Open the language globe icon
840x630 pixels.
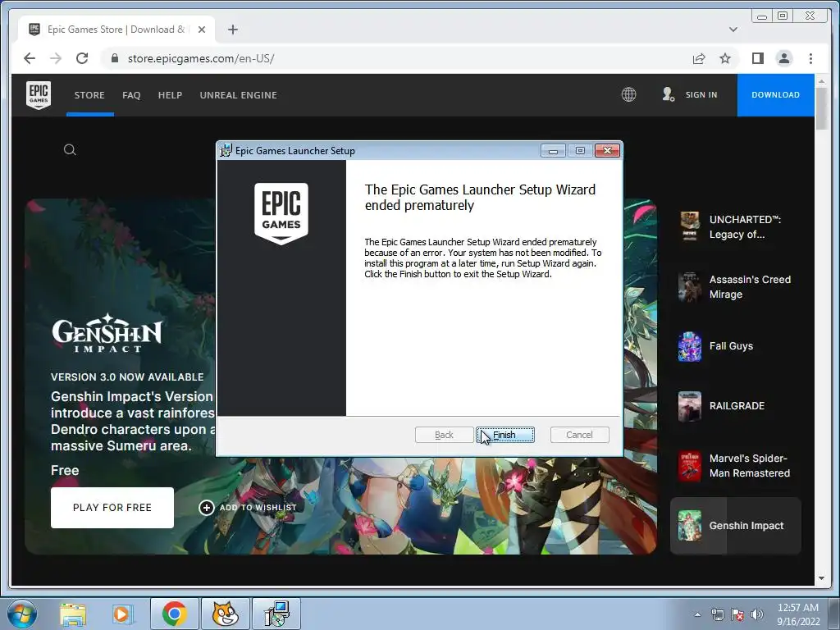[x=628, y=95]
